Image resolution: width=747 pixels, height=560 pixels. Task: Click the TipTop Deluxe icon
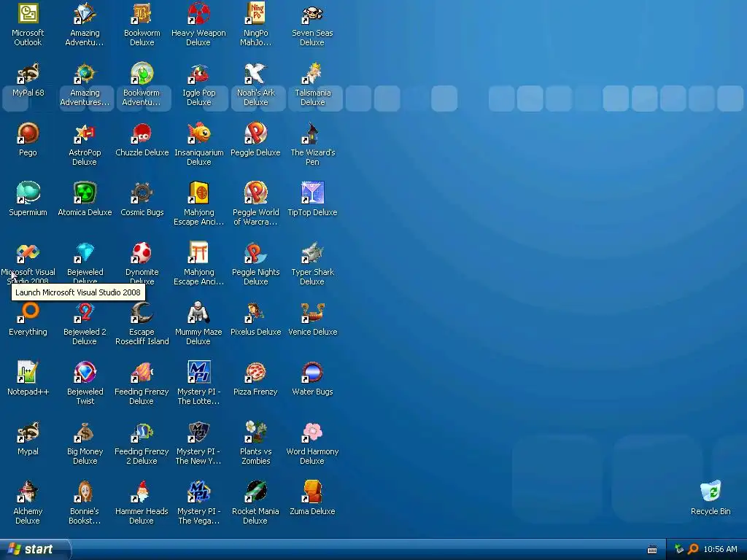point(312,193)
